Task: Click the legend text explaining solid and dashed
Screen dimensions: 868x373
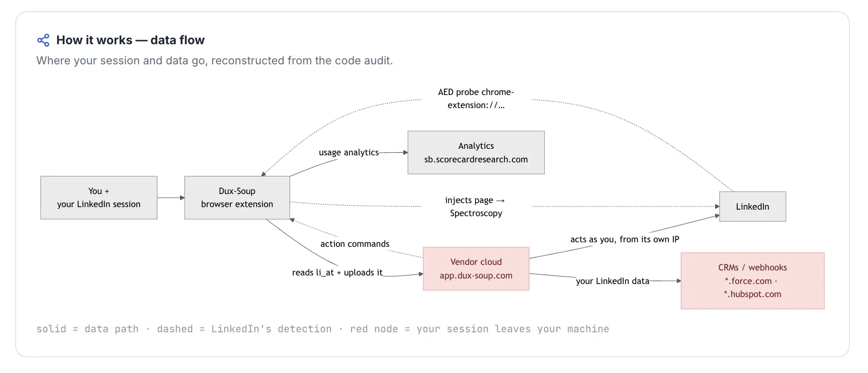Action: point(322,329)
